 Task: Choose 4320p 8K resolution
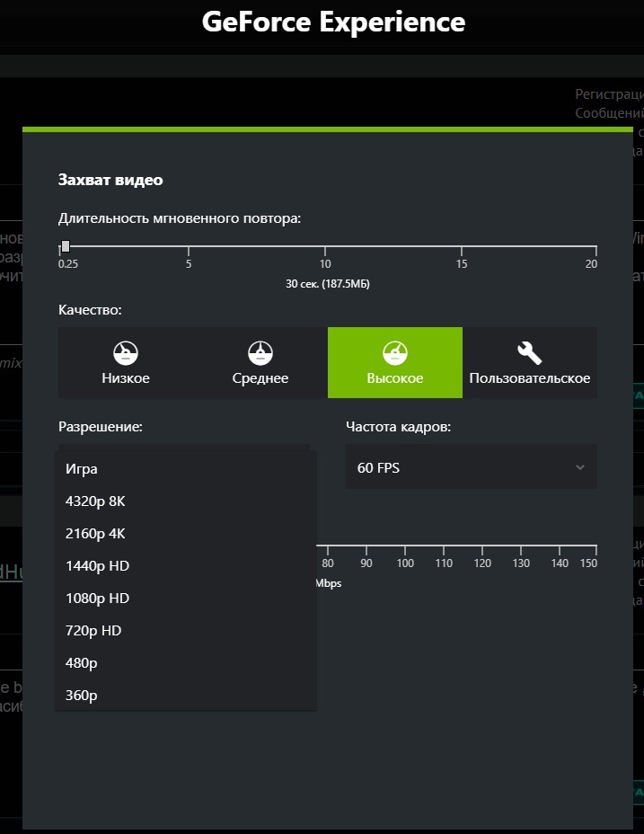(186, 501)
